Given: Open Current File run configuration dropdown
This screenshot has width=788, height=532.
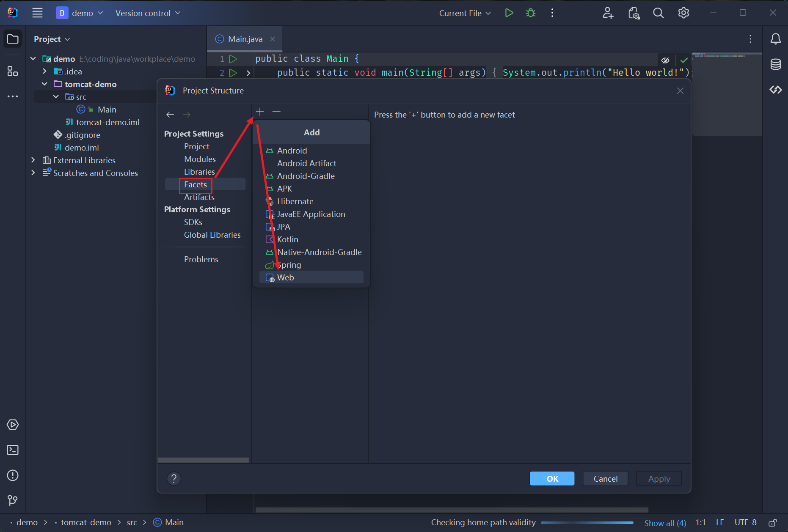Looking at the screenshot, I should pos(465,13).
